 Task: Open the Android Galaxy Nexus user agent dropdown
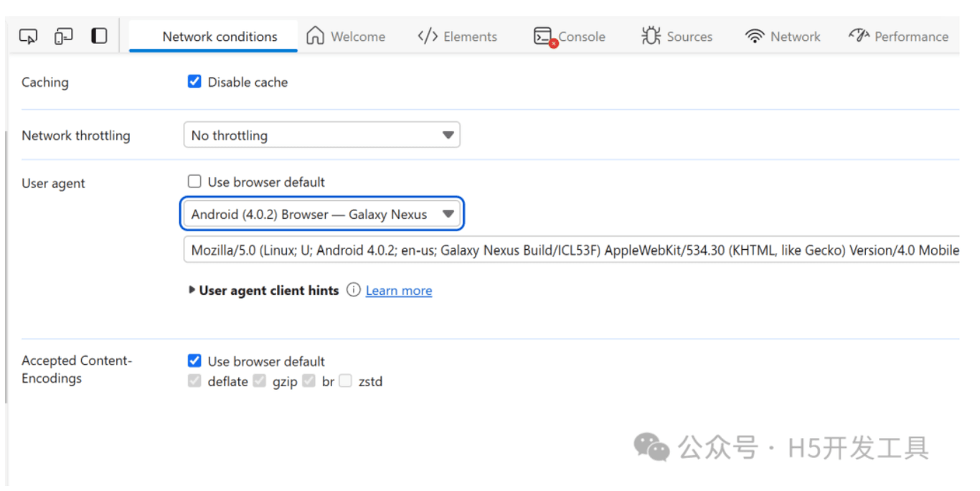point(321,214)
